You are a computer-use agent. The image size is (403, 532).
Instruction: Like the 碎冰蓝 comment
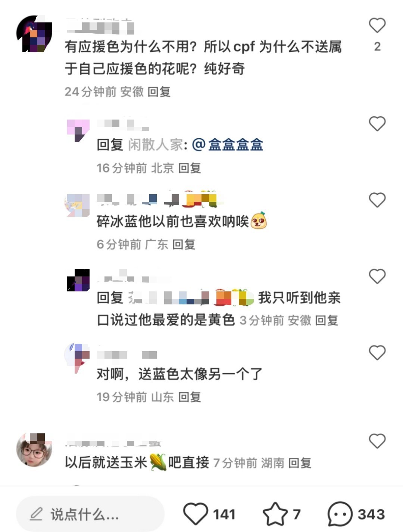(x=377, y=200)
